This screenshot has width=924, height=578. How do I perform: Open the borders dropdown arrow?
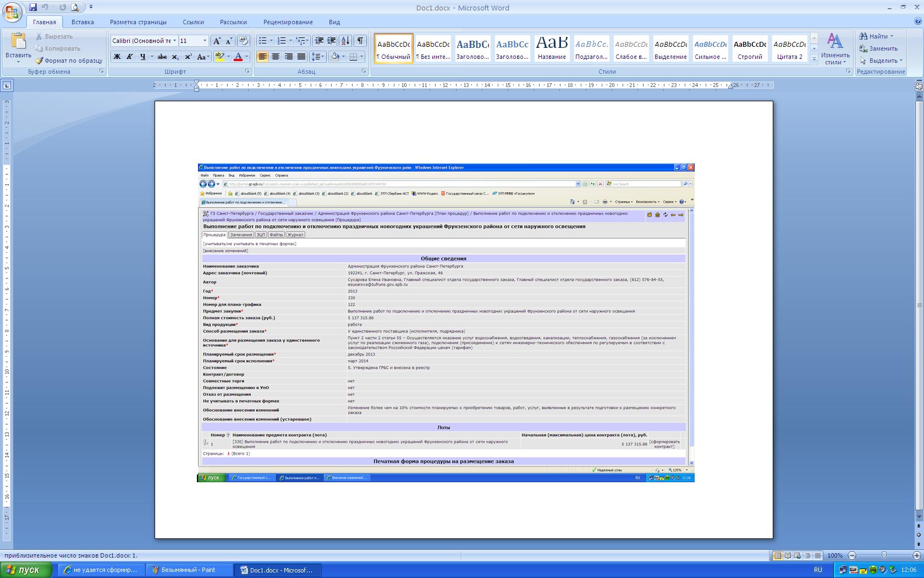pos(362,57)
